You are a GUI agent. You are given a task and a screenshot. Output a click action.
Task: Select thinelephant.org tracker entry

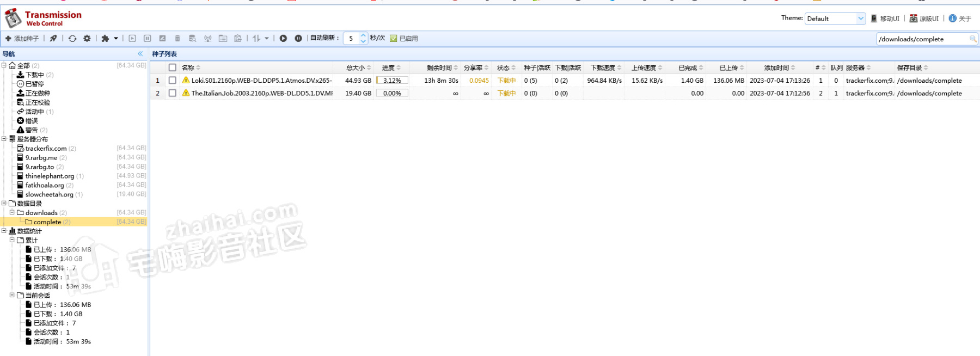(x=50, y=176)
